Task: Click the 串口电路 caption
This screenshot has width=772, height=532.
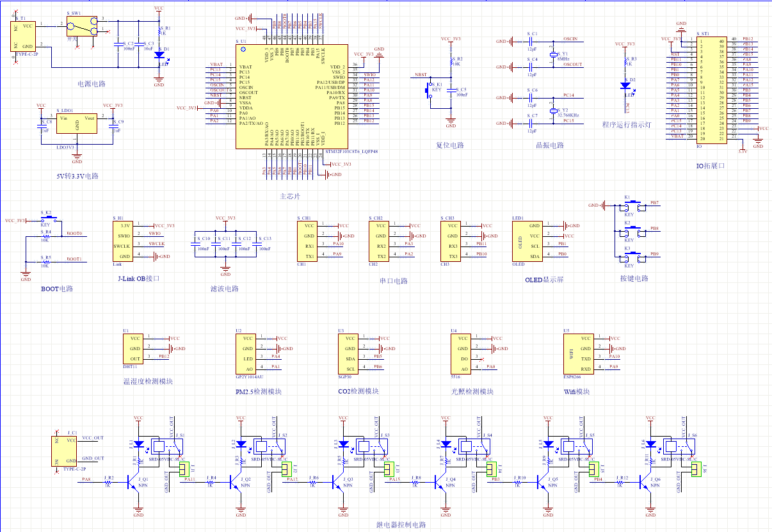Action: point(393,281)
